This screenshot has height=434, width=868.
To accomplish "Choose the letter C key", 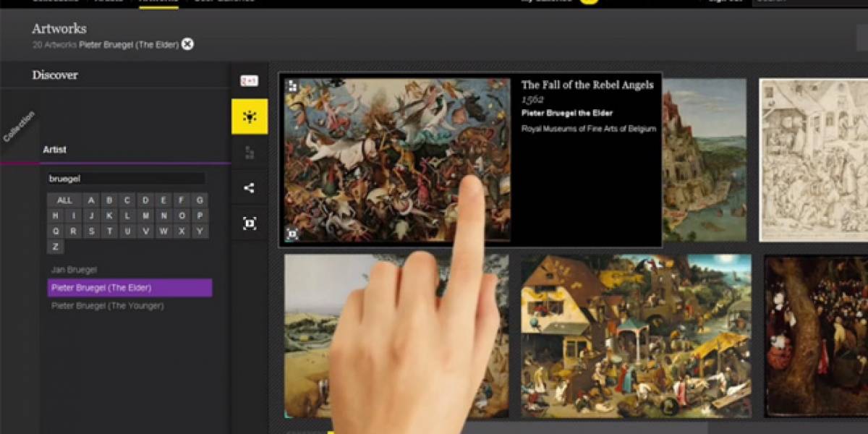I will coord(127,200).
